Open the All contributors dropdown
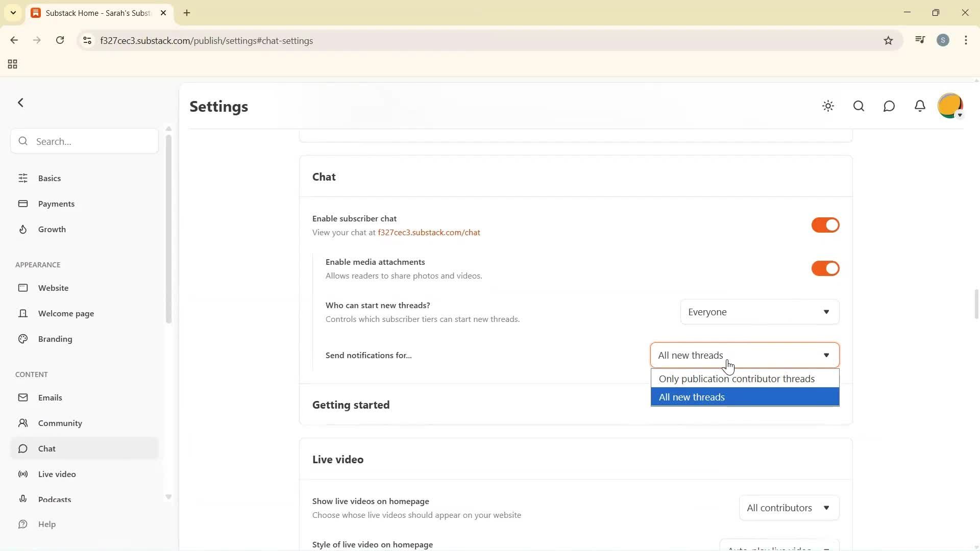 tap(789, 508)
